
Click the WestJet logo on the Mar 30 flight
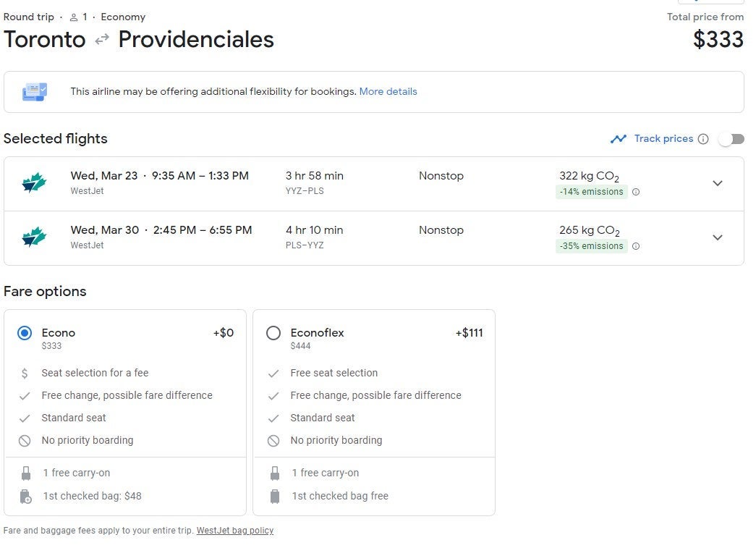34,237
